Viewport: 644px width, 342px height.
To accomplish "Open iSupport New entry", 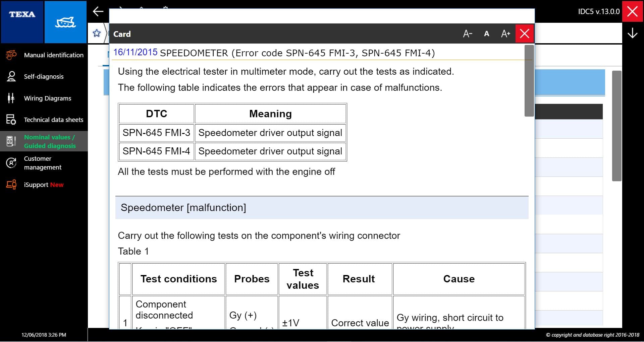I will pyautogui.click(x=44, y=185).
